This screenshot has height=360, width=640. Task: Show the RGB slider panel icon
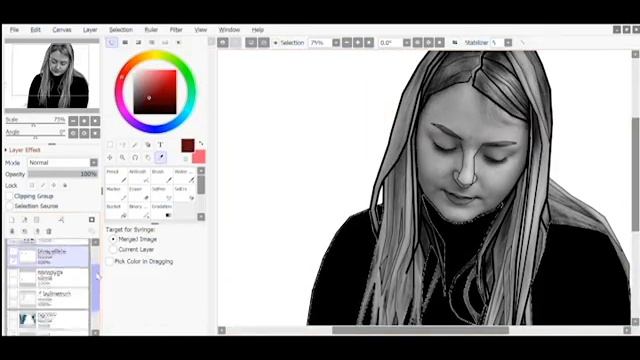pyautogui.click(x=125, y=42)
